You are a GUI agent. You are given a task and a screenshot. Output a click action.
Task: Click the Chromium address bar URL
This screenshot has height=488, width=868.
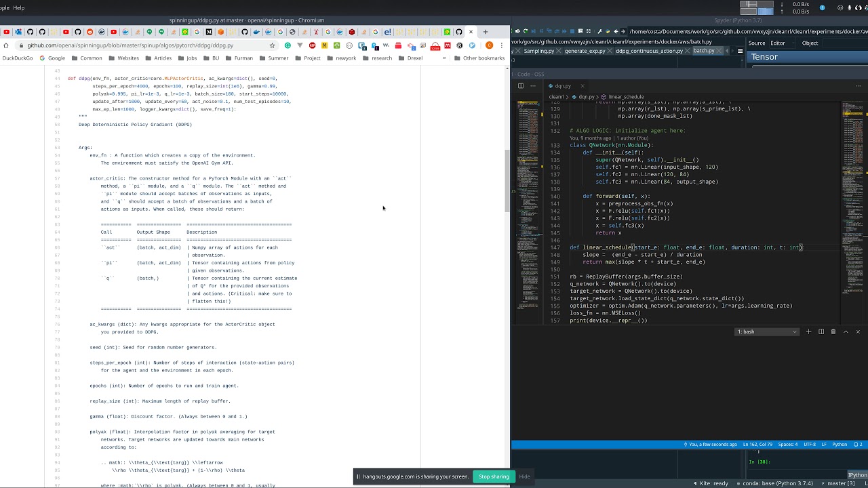coord(130,45)
